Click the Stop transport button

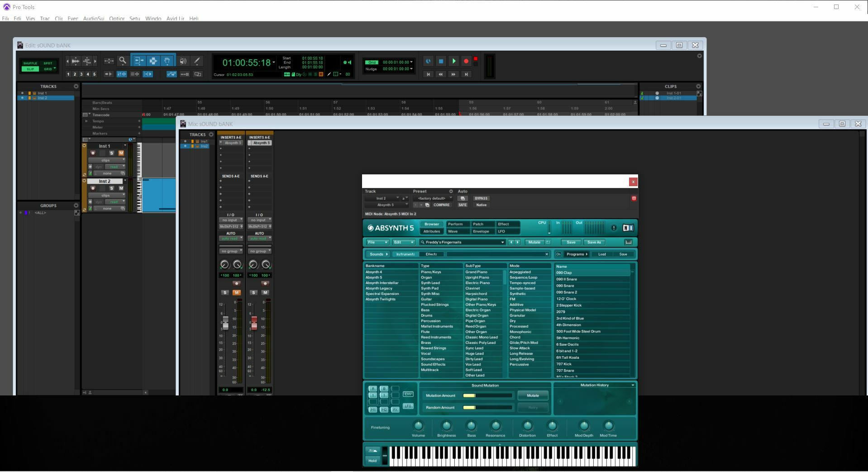441,61
